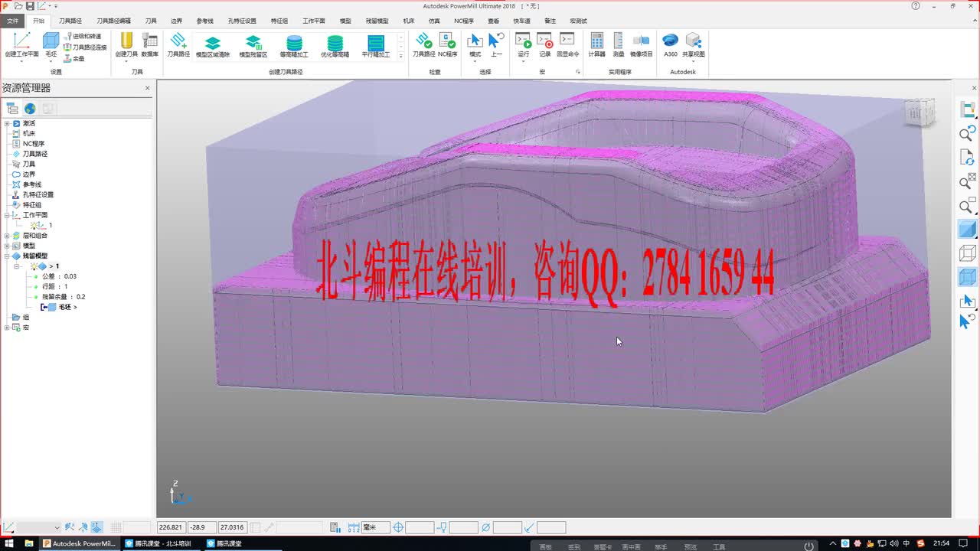Image resolution: width=980 pixels, height=551 pixels.
Task: Switch to the 仿真 (Simulation) ribbon tab
Action: click(x=434, y=21)
